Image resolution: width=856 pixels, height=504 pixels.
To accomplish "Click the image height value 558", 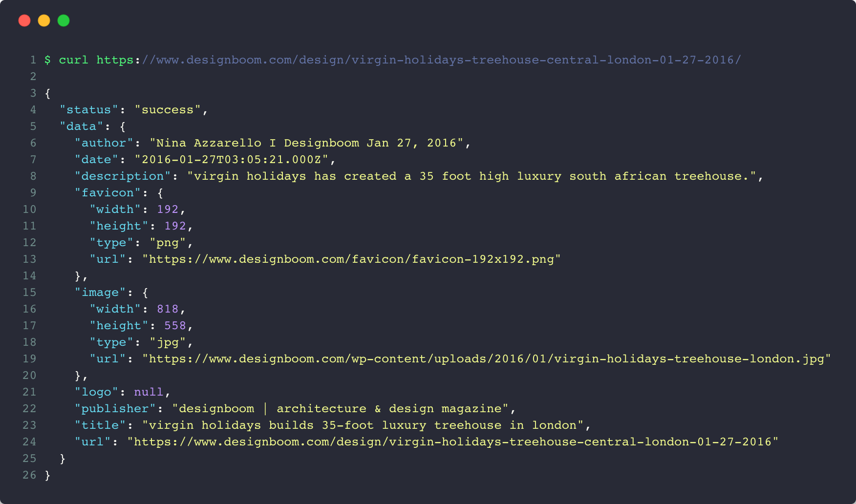I will click(175, 326).
